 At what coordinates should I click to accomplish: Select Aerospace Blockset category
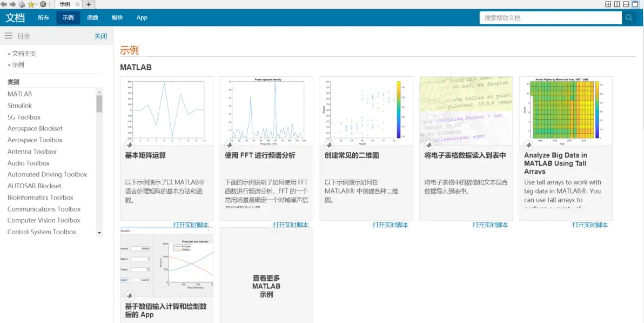tap(35, 128)
